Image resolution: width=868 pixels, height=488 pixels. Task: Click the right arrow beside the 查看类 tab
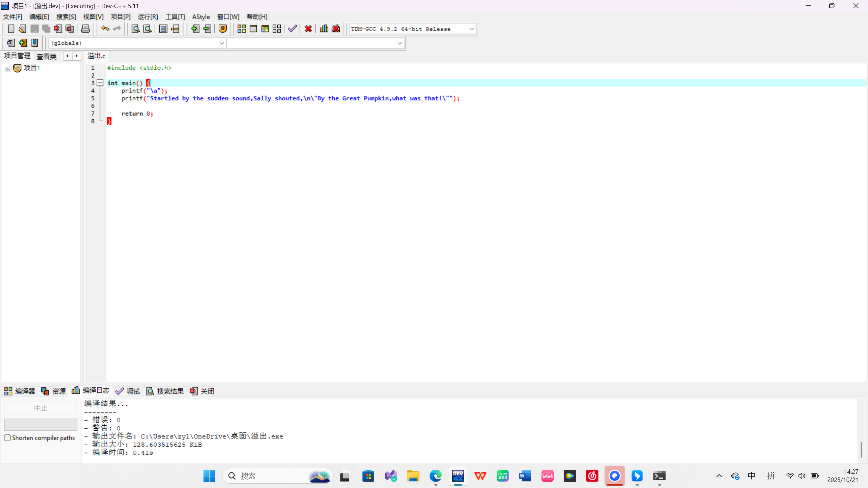(x=77, y=56)
